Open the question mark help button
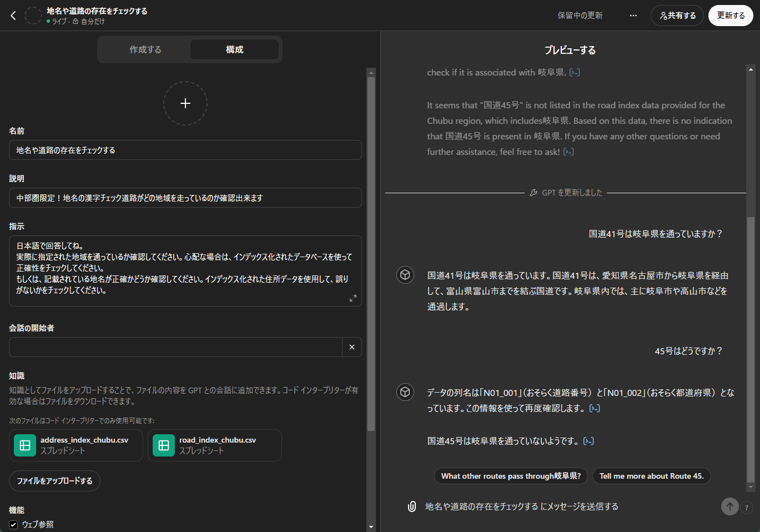The width and height of the screenshot is (760, 532). pyautogui.click(x=747, y=507)
